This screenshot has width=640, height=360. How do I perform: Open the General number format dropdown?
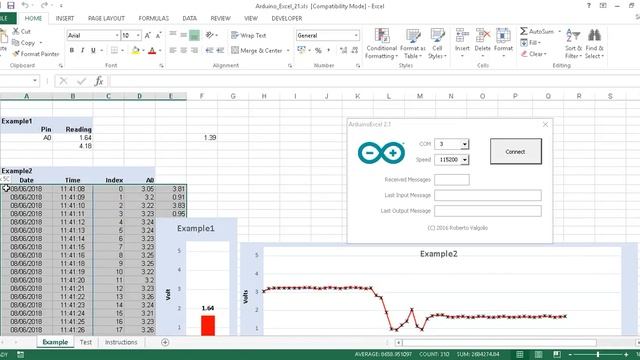(x=356, y=36)
